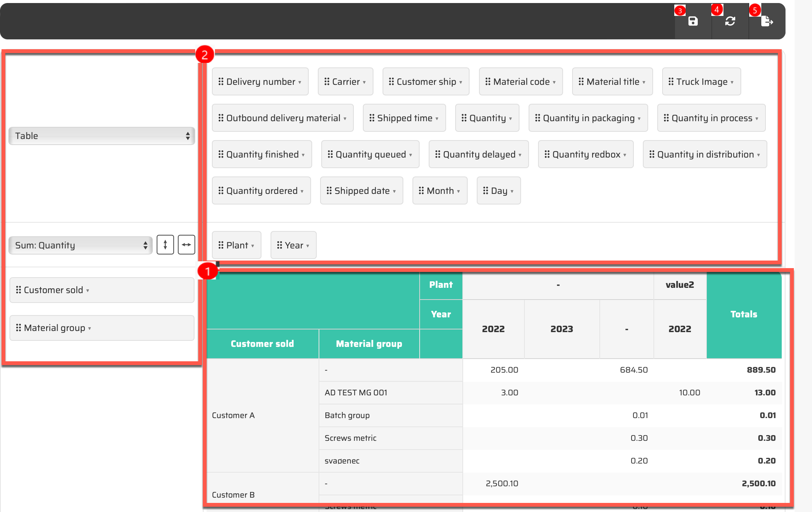
Task: Click the 2023 year column header
Action: tap(562, 329)
